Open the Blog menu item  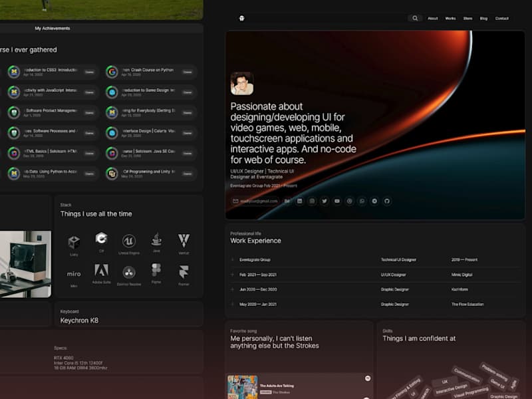coord(483,19)
